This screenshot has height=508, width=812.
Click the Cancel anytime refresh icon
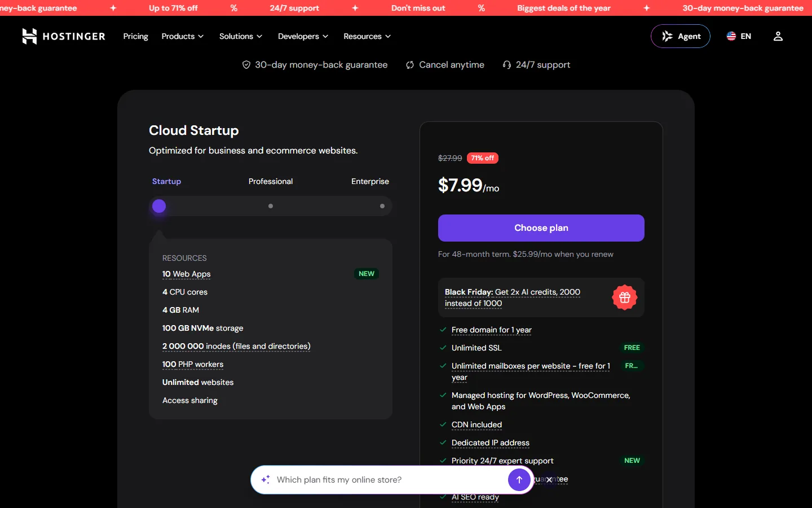click(410, 65)
